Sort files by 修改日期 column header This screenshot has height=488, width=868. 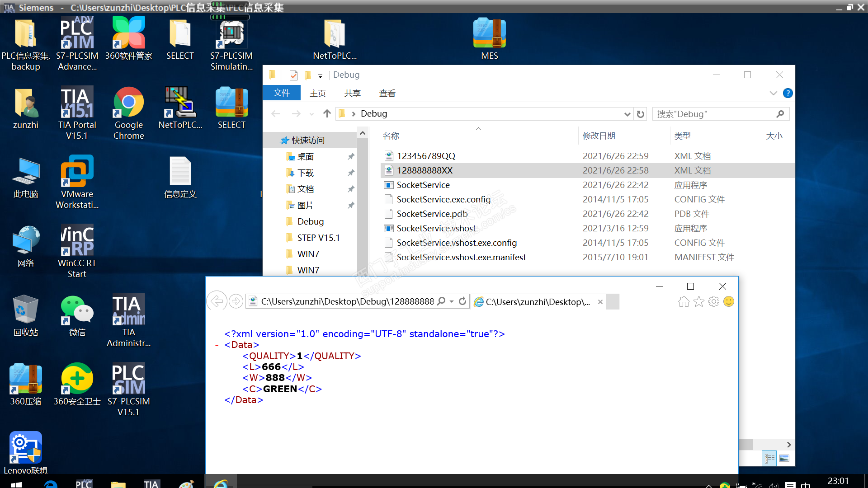tap(599, 136)
